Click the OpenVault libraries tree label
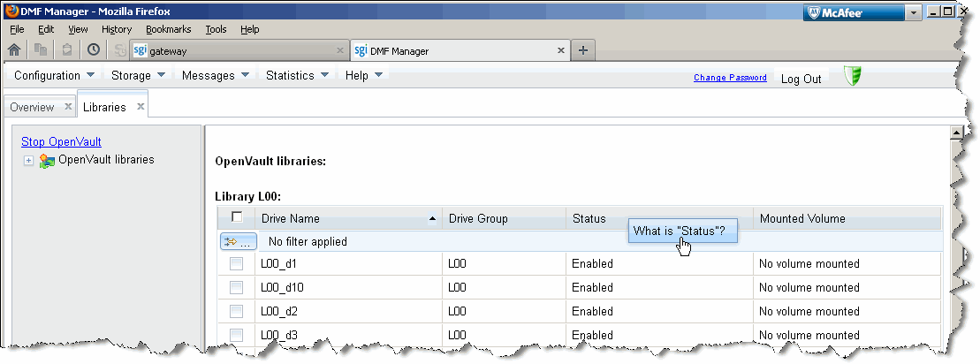The height and width of the screenshot is (364, 980). [x=106, y=160]
